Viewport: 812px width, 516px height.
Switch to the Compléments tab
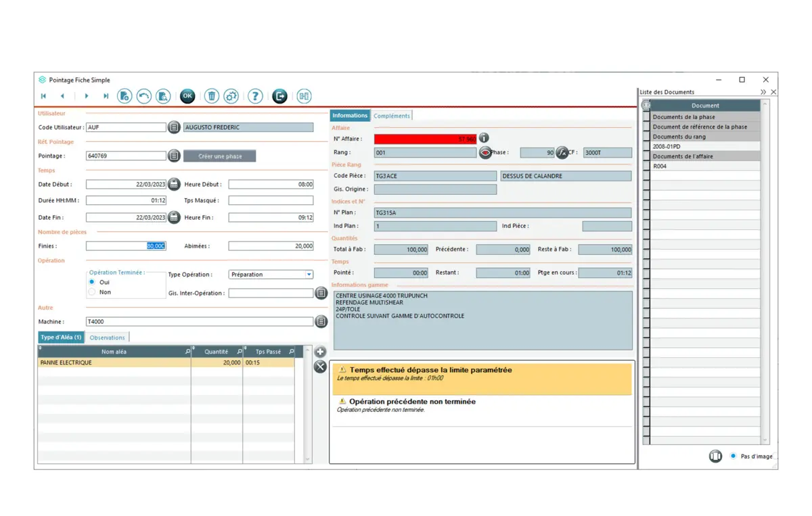(x=391, y=115)
